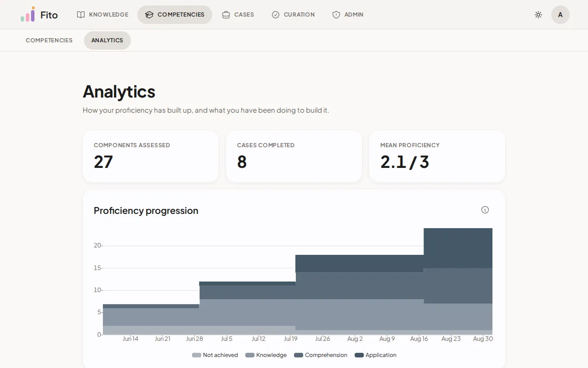Click the Fito brand name

coord(49,15)
